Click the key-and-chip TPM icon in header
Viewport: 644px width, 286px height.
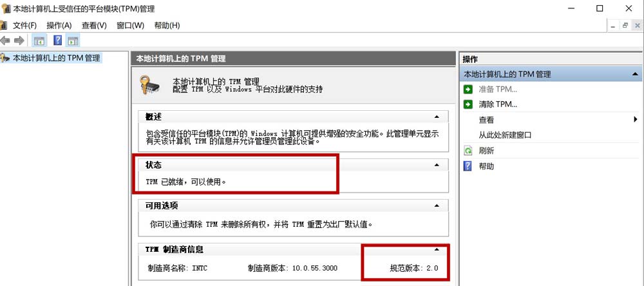point(149,85)
